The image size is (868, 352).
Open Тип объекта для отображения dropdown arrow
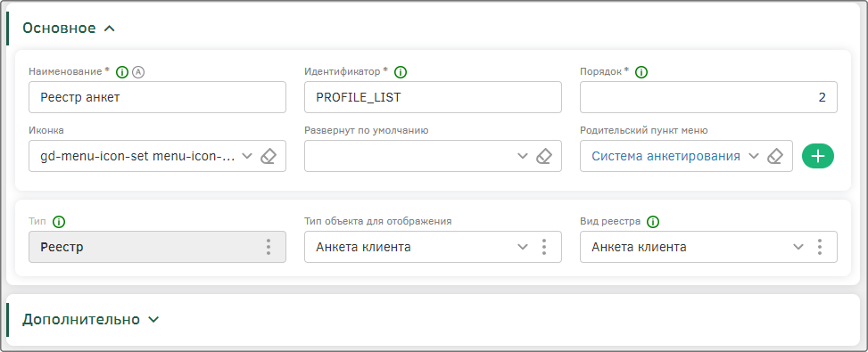(523, 247)
